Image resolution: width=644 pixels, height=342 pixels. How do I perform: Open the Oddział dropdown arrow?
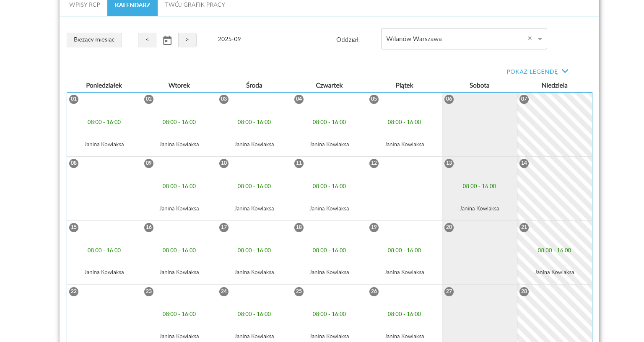pyautogui.click(x=540, y=39)
